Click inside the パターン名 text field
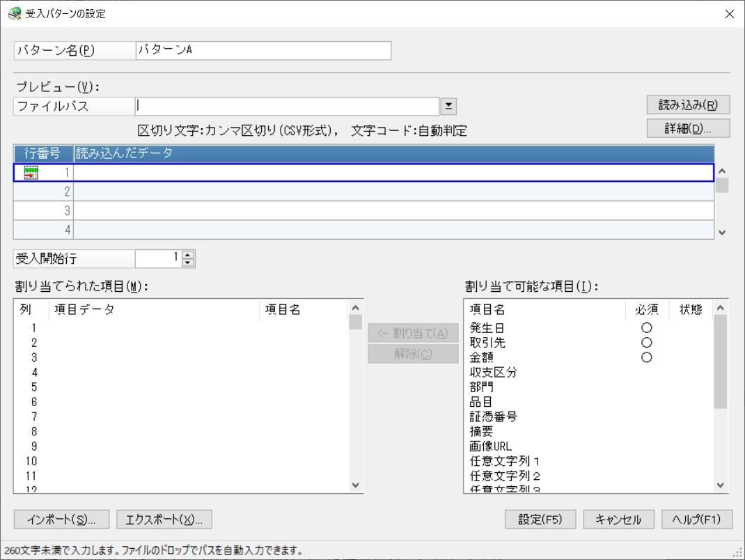The height and width of the screenshot is (560, 745). point(263,50)
